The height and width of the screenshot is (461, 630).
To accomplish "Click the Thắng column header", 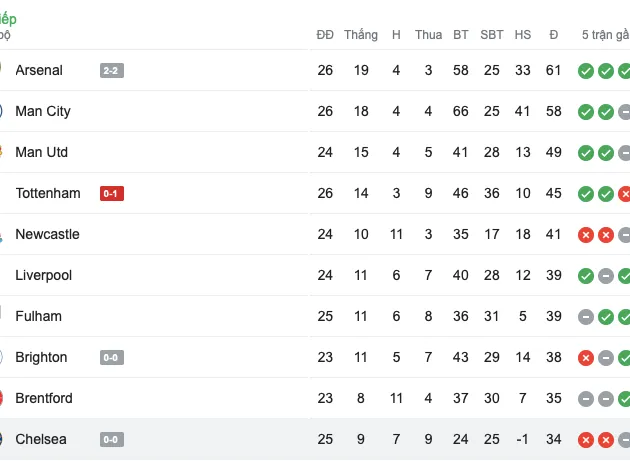I will (x=361, y=35).
